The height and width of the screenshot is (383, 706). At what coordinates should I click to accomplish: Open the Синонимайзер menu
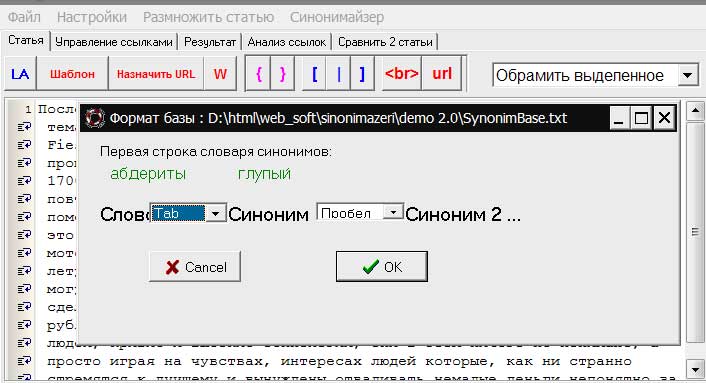[x=337, y=17]
